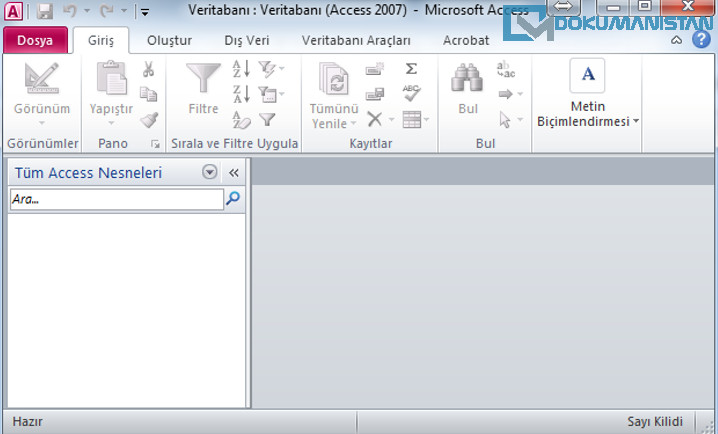
Task: Open the More records options grid
Action: (x=416, y=120)
